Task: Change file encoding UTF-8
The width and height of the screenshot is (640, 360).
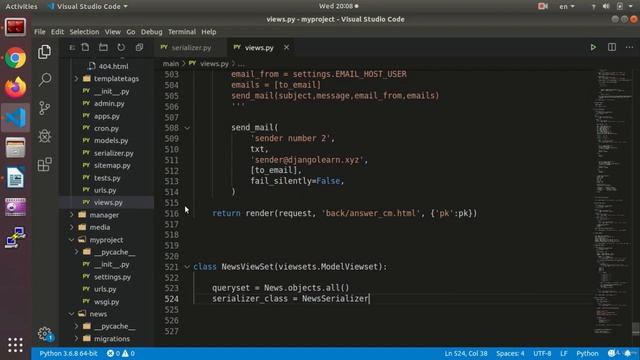Action: coord(542,353)
